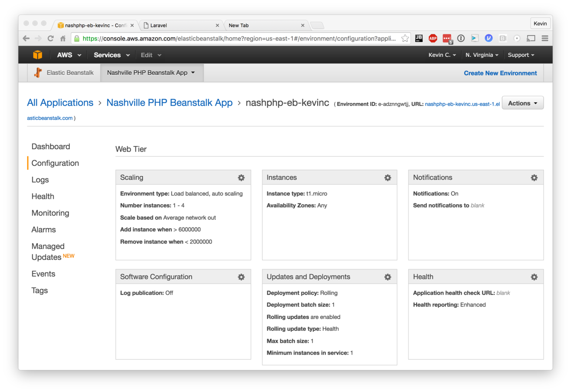Click 'Scale based on Average network out'

[x=168, y=217]
